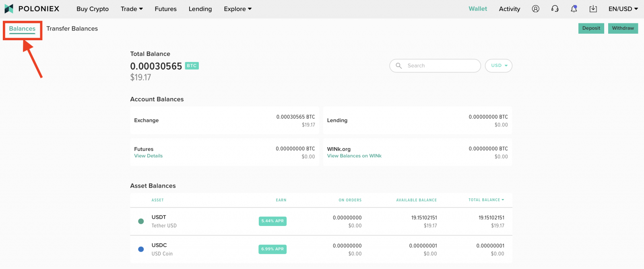644x269 pixels.
Task: Click the search magnifier icon
Action: click(x=398, y=66)
